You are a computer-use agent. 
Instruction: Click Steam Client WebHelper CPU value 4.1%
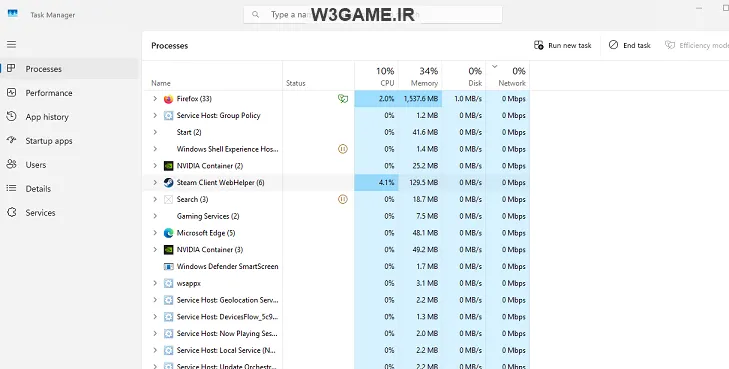tap(386, 183)
